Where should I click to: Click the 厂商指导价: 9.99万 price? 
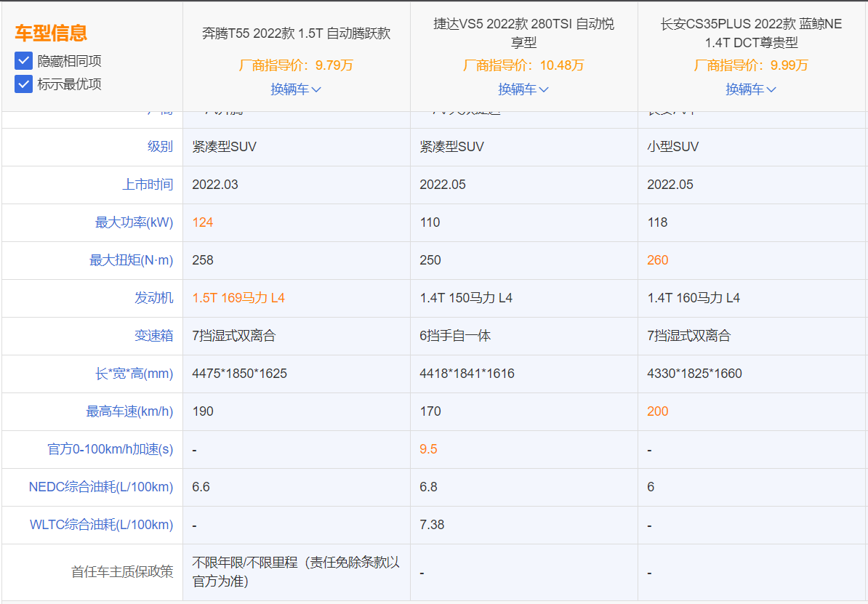pyautogui.click(x=751, y=65)
